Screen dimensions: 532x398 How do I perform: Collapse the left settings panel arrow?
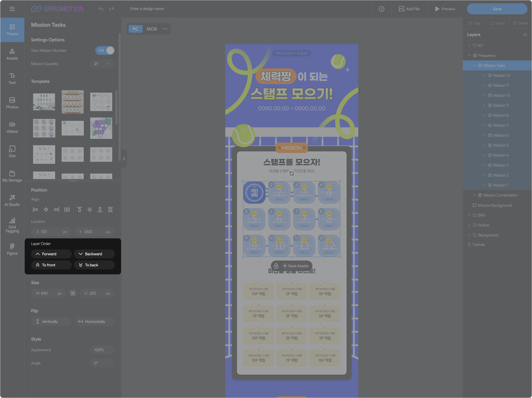(124, 159)
